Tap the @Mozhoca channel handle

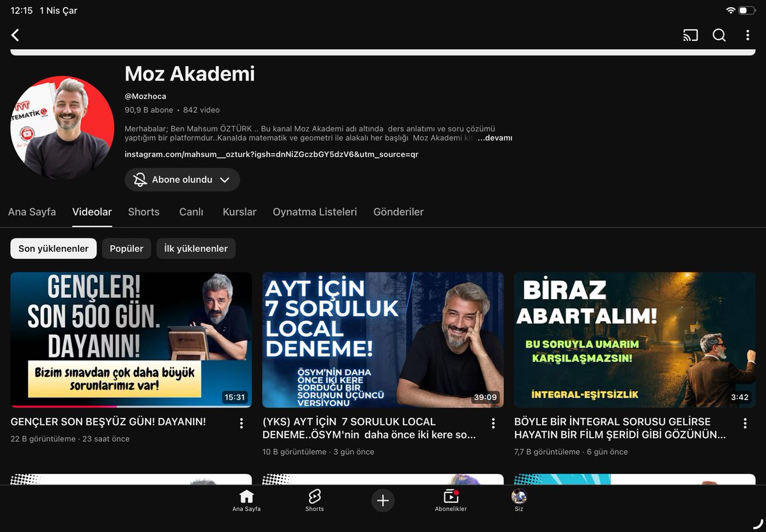click(146, 96)
